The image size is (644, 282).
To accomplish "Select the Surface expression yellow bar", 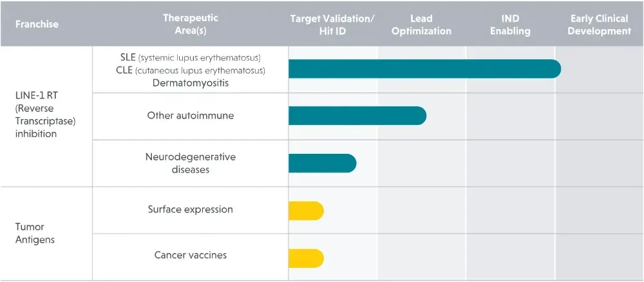I will tap(306, 211).
